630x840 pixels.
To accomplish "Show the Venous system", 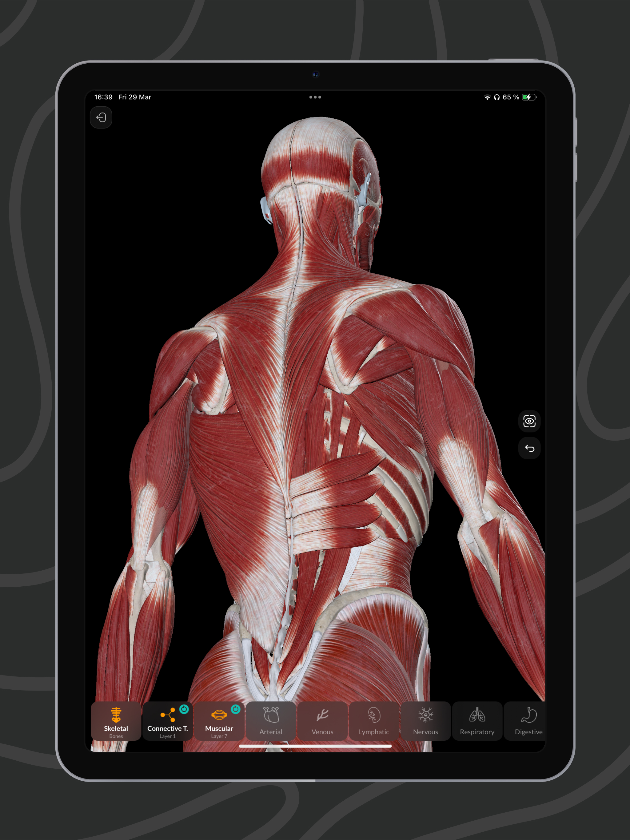I will click(x=322, y=721).
